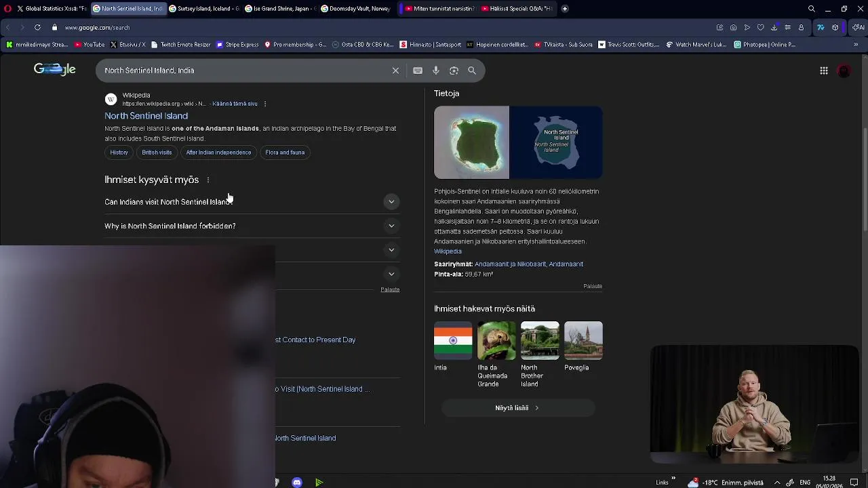Open Wikipedia result options three-dot menu
Viewport: 868px width, 488px height.
pyautogui.click(x=265, y=104)
